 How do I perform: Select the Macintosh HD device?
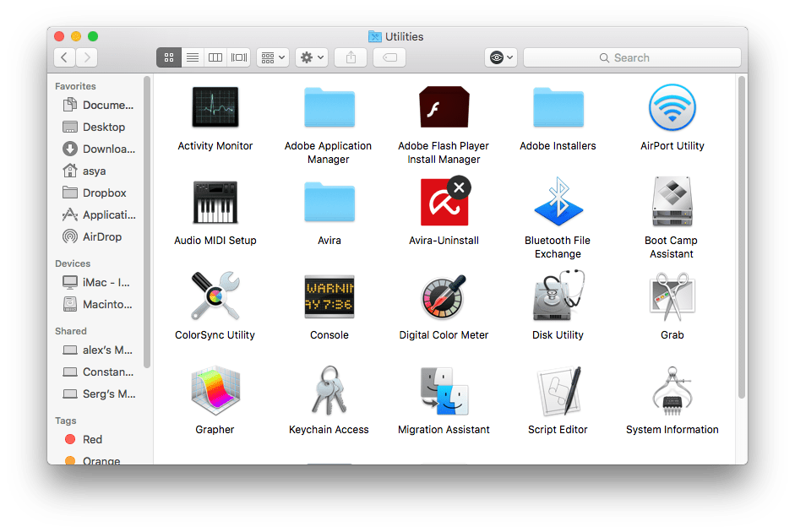pyautogui.click(x=99, y=304)
